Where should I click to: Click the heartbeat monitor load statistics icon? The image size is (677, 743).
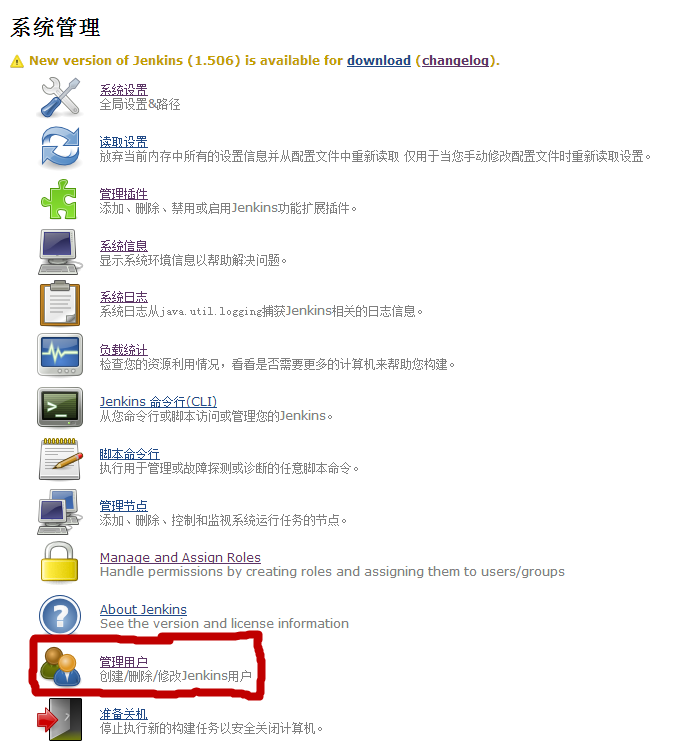60,355
